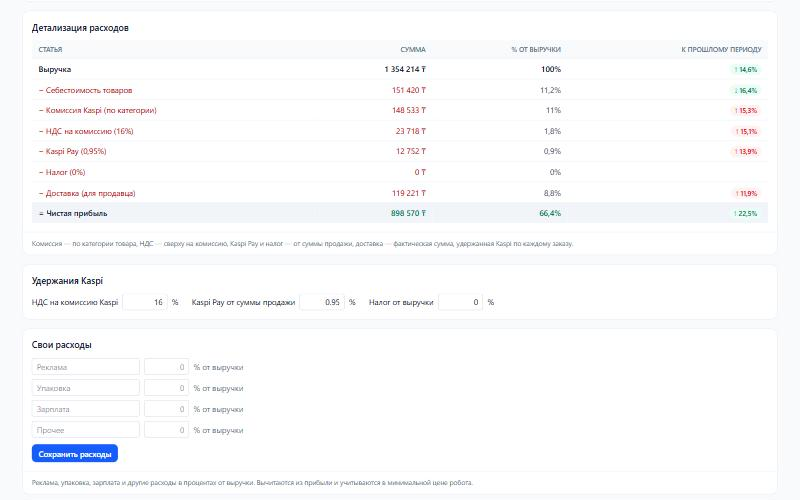The height and width of the screenshot is (500, 800).
Task: Select Комиссия Kaspi 15,3% change badge
Action: [x=745, y=111]
